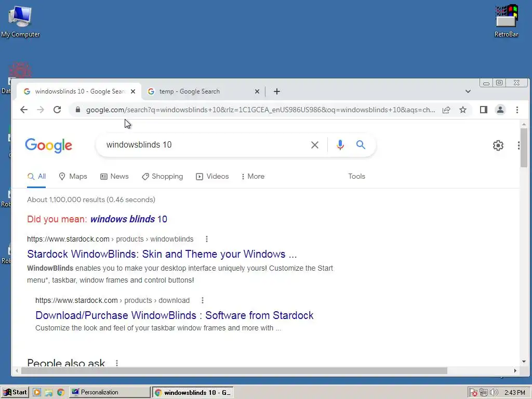Click Chrome's forward arrow
Screen dimensions: 532x399
tap(41, 110)
